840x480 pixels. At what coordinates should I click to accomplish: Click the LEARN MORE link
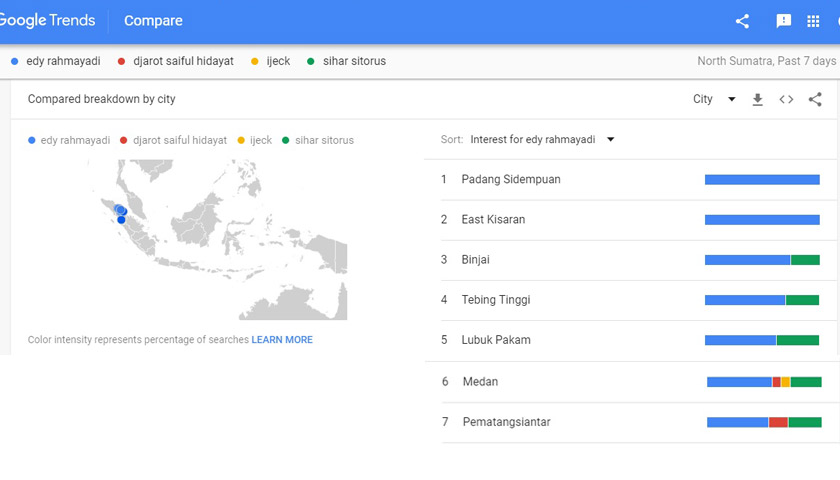pyautogui.click(x=282, y=340)
